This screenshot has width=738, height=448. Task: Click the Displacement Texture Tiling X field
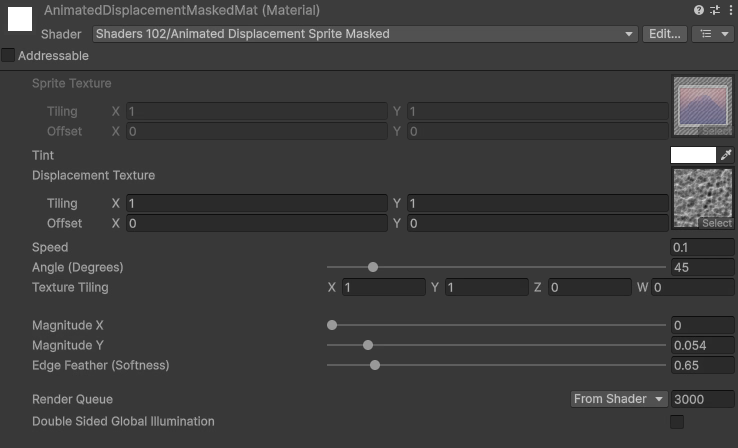(256, 203)
